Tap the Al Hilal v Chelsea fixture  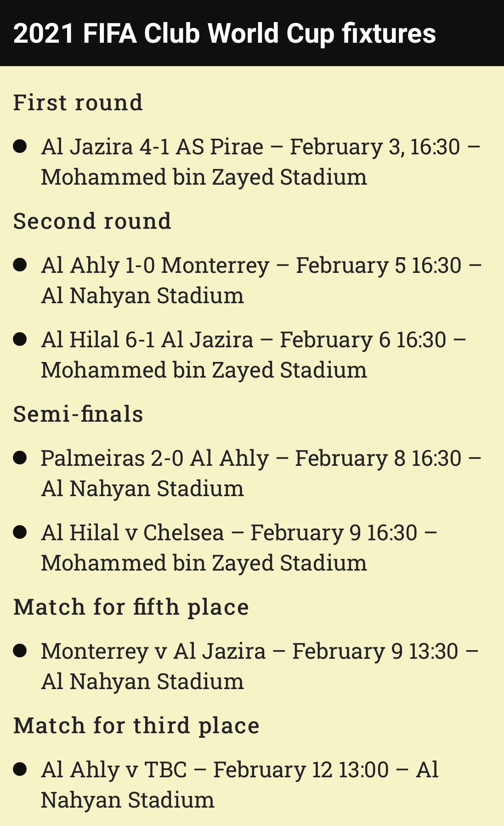(x=238, y=548)
